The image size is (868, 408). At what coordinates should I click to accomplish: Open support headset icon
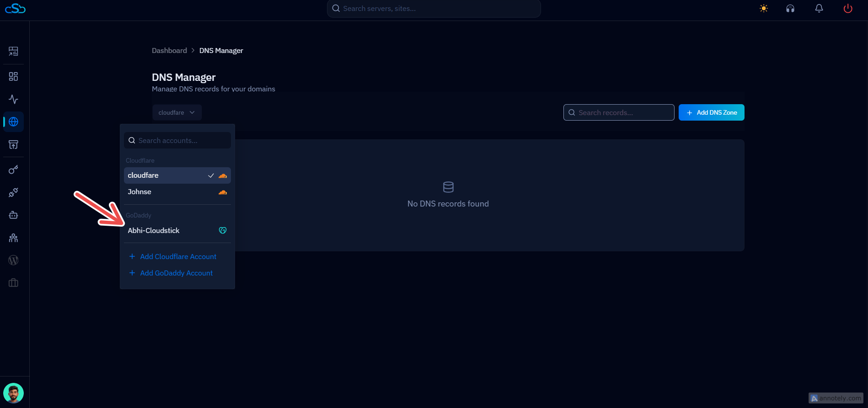(x=790, y=9)
